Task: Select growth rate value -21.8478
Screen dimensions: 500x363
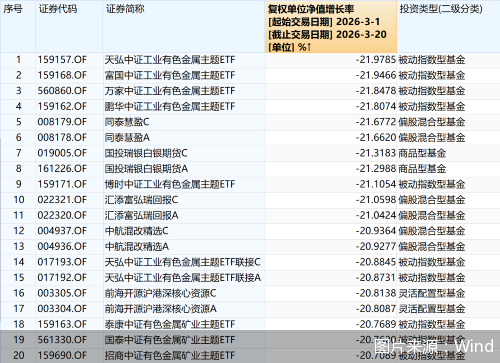Action: point(376,91)
